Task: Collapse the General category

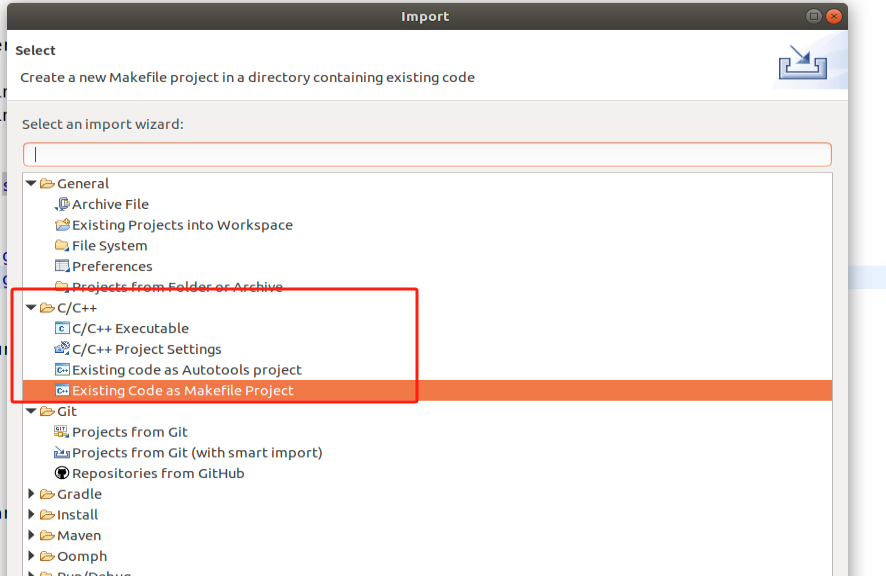Action: (x=31, y=183)
